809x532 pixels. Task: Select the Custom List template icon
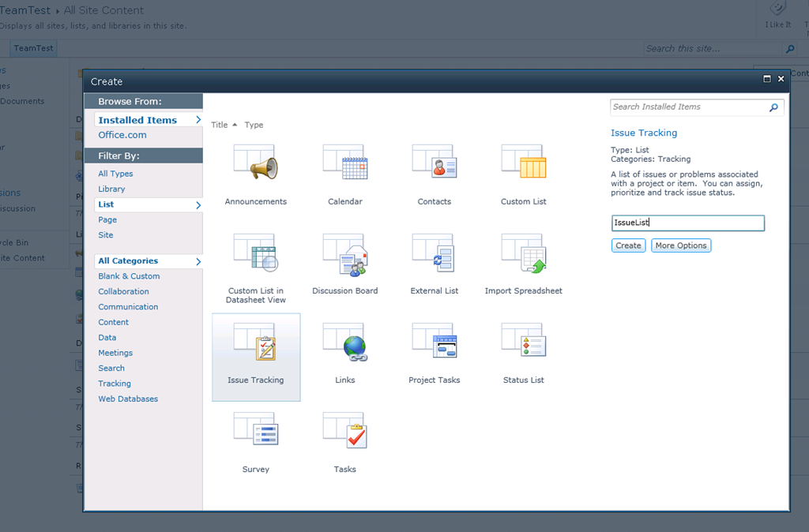(x=524, y=162)
